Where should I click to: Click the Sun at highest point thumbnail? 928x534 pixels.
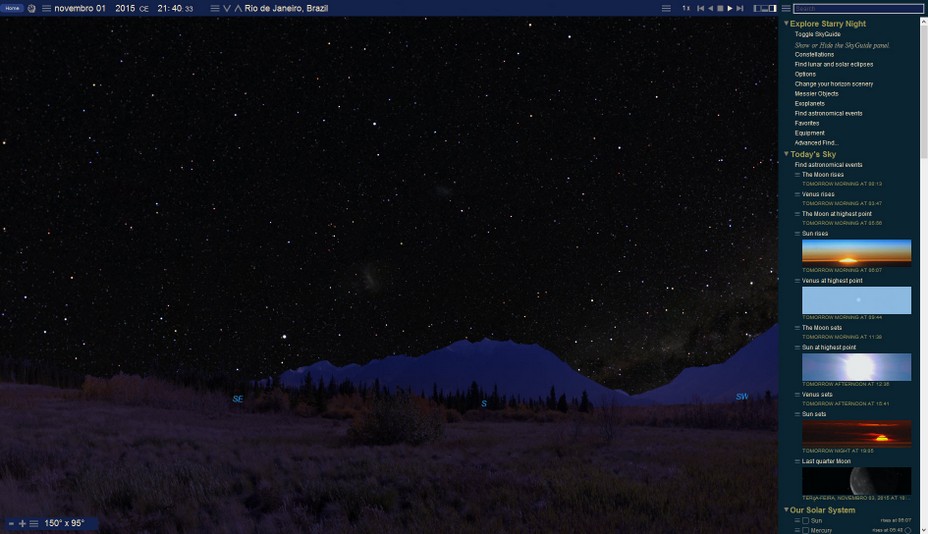coord(856,367)
